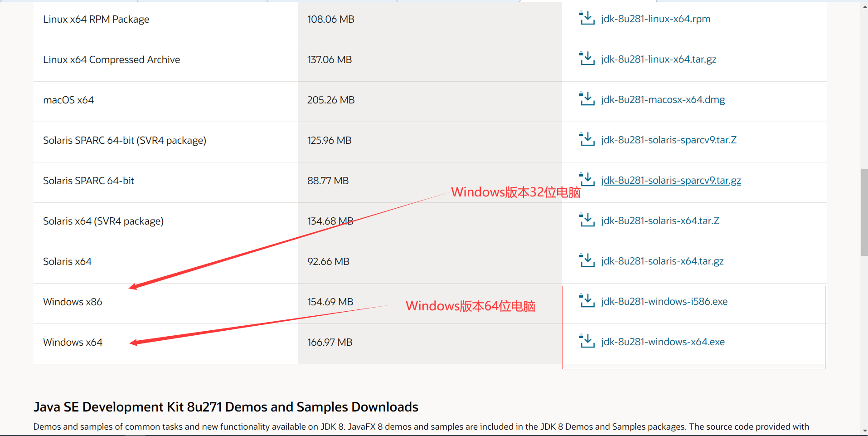Select the 'Solaris x64' row with 92.66 MB
The height and width of the screenshot is (436, 868).
tap(430, 263)
